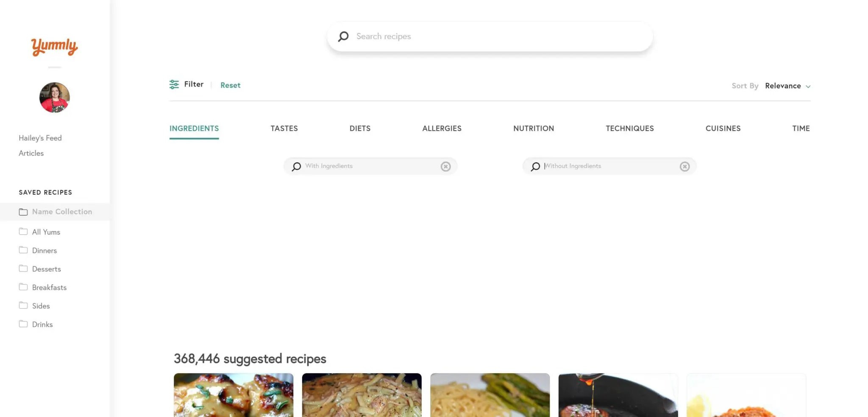
Task: Click the Filter sliders icon
Action: pos(174,84)
